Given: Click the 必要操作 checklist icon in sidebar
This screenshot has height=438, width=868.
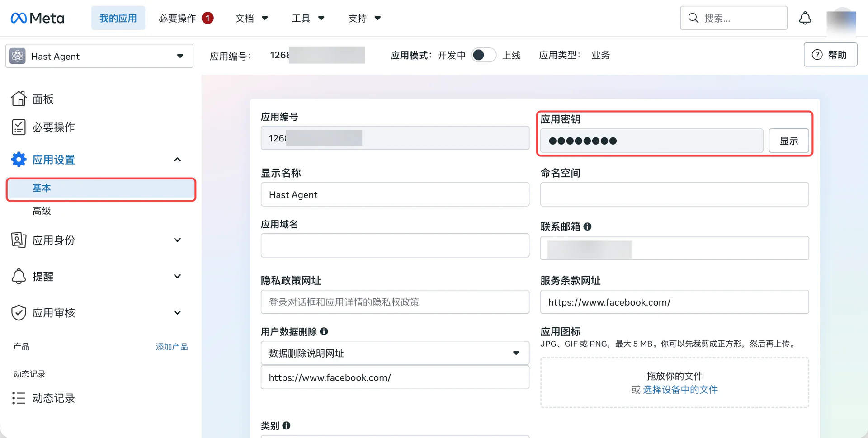Looking at the screenshot, I should pyautogui.click(x=19, y=127).
